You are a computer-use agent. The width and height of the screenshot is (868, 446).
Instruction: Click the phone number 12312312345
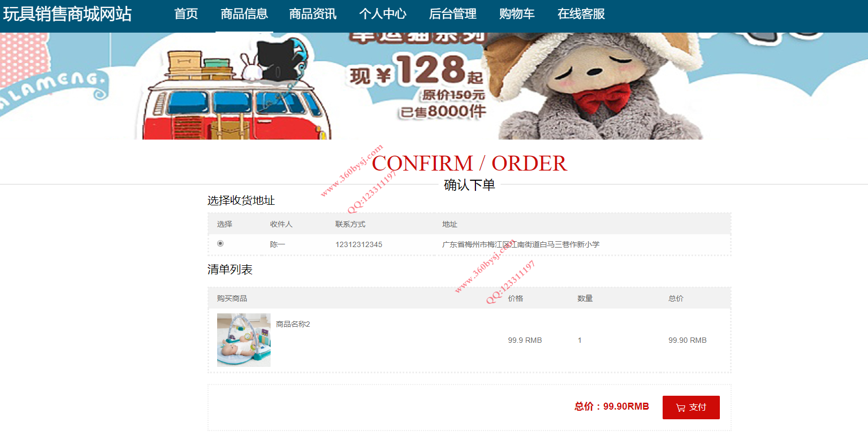(359, 244)
